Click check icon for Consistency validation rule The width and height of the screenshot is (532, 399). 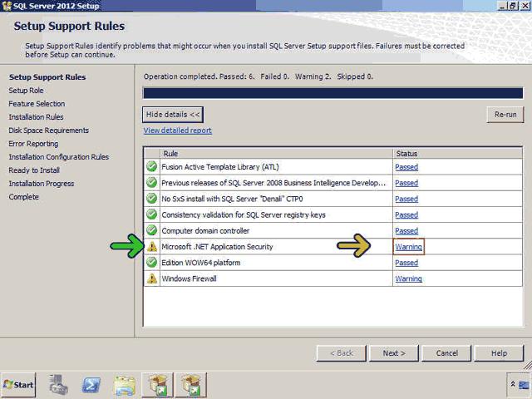(151, 214)
